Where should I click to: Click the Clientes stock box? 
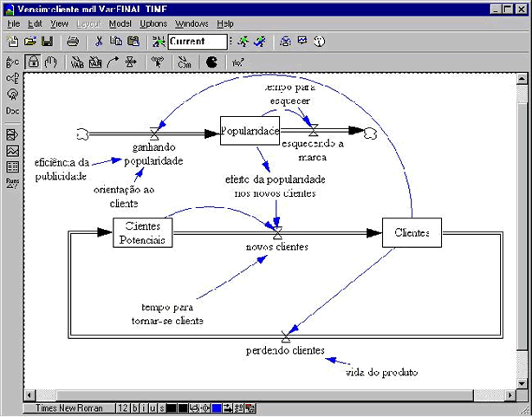point(412,232)
